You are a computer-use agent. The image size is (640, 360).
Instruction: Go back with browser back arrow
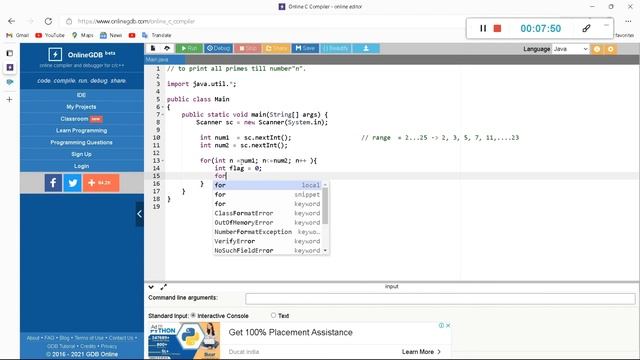coord(11,21)
